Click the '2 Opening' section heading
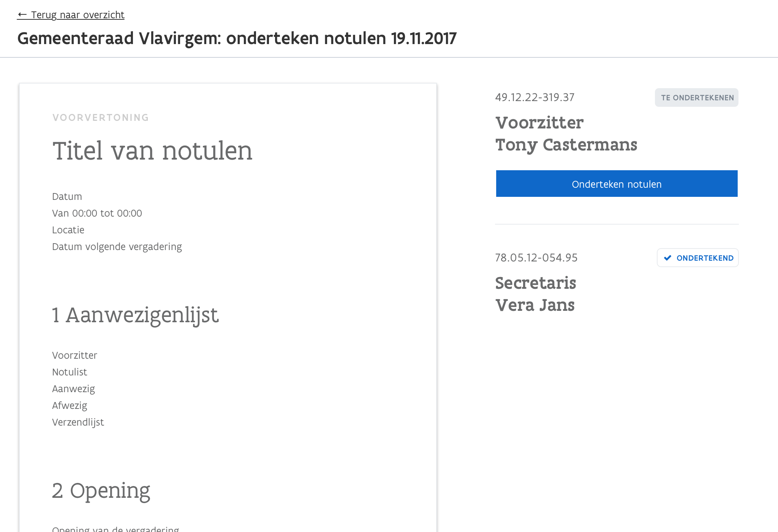 [101, 491]
